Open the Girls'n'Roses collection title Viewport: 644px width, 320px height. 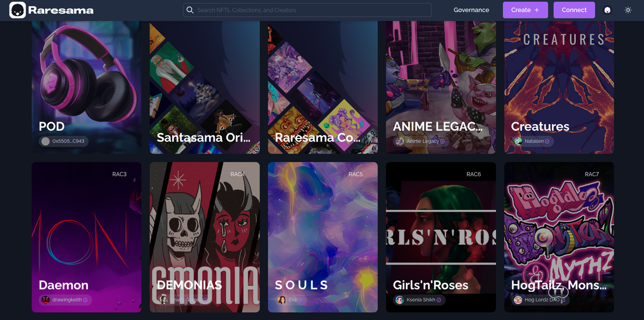point(431,285)
